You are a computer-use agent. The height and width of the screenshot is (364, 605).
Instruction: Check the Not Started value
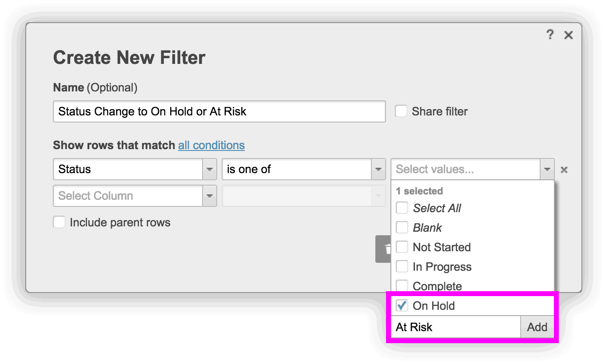point(402,247)
